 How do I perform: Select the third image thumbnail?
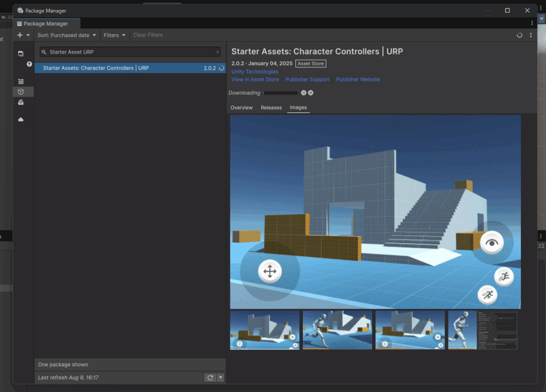(x=410, y=330)
